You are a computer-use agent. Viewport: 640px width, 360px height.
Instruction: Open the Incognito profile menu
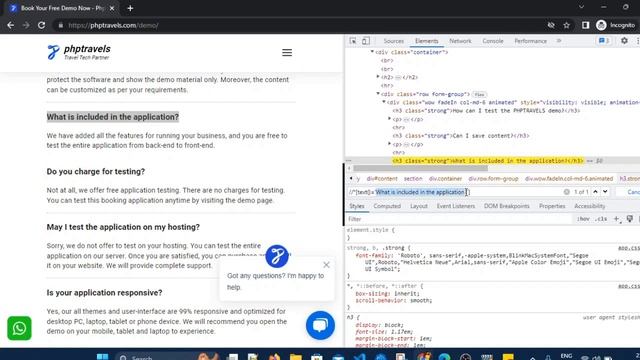click(x=616, y=25)
